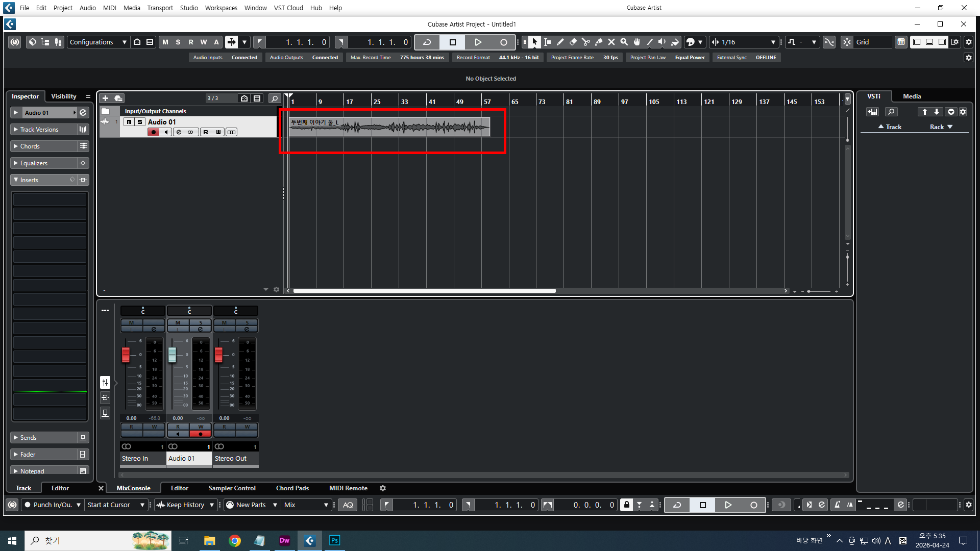Screen dimensions: 980x551
Task: Toggle Solo on Audio 01 track
Action: 140,122
